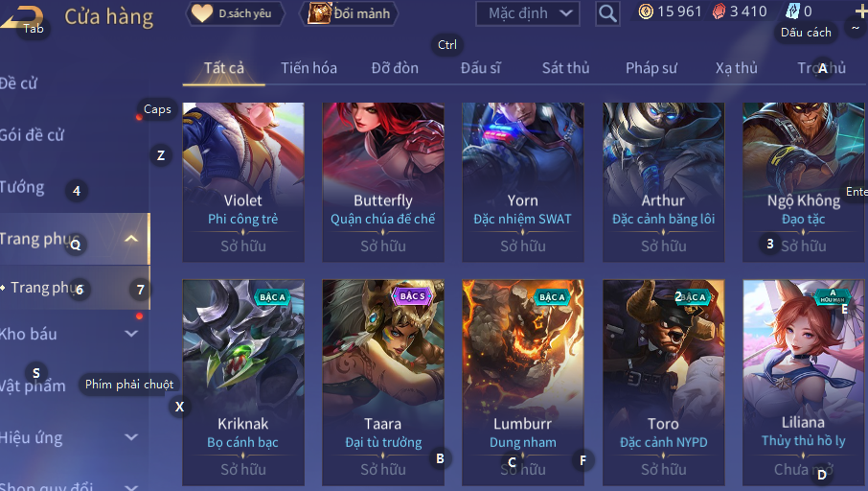Select the Violet Phi công trẻ skin card
This screenshot has width=868, height=491.
pyautogui.click(x=243, y=182)
